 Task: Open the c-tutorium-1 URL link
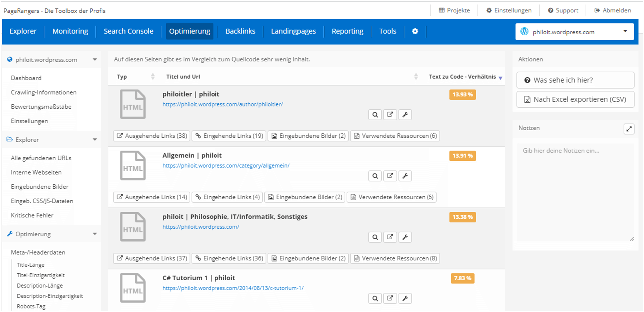[233, 288]
